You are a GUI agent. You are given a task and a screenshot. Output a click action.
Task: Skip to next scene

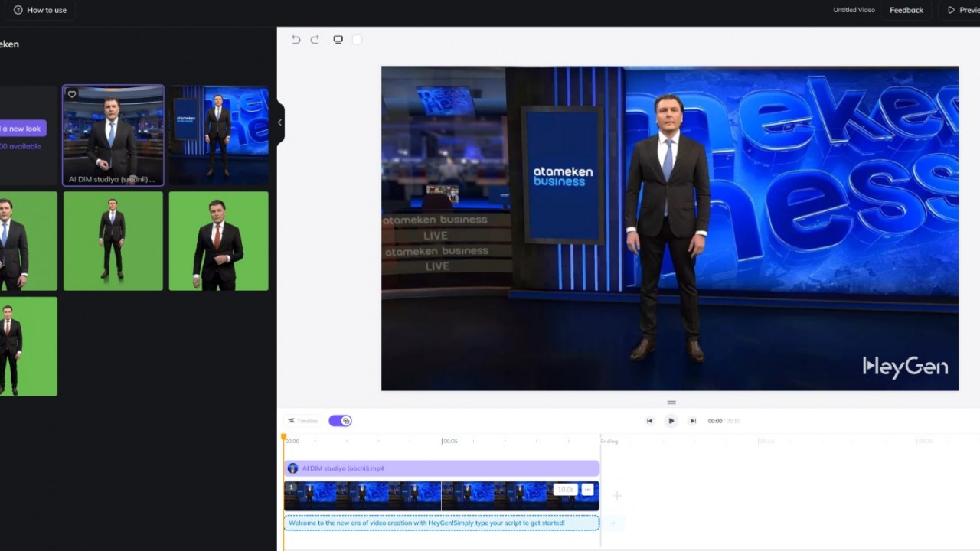(693, 421)
